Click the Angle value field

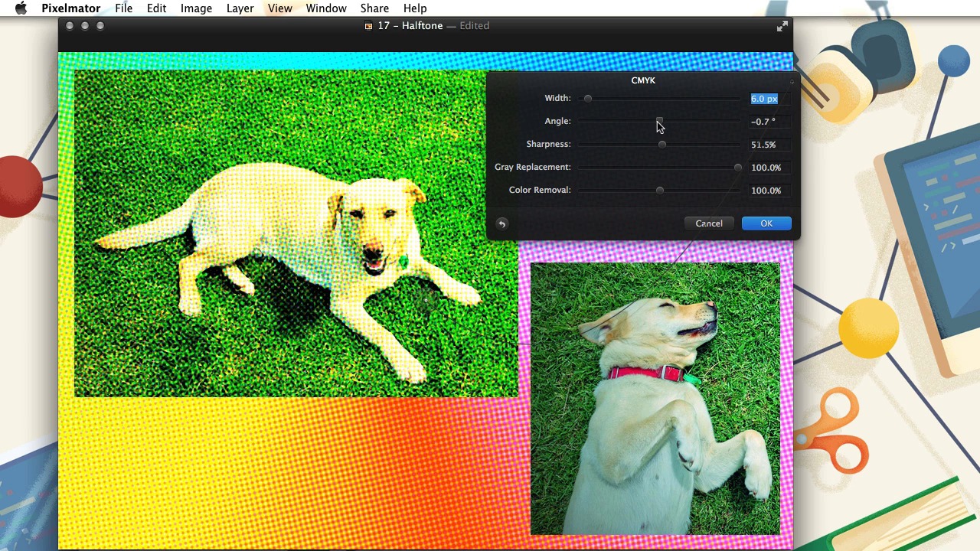click(764, 122)
